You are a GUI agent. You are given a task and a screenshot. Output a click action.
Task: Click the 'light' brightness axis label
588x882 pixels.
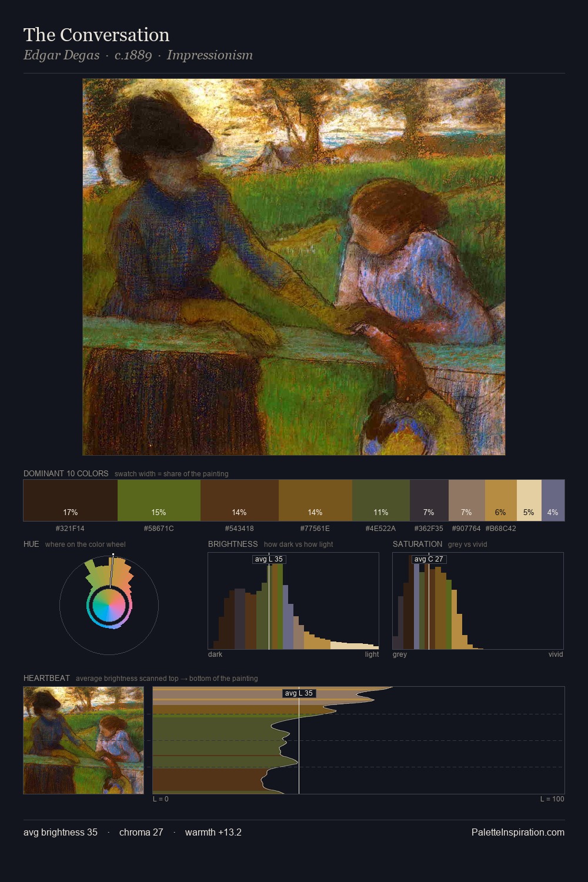tap(372, 654)
